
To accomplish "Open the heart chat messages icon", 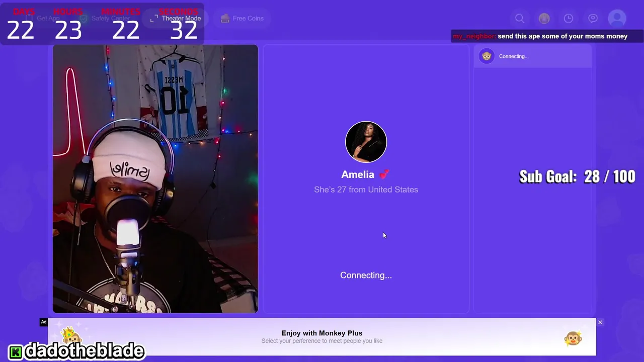I will pos(593,19).
